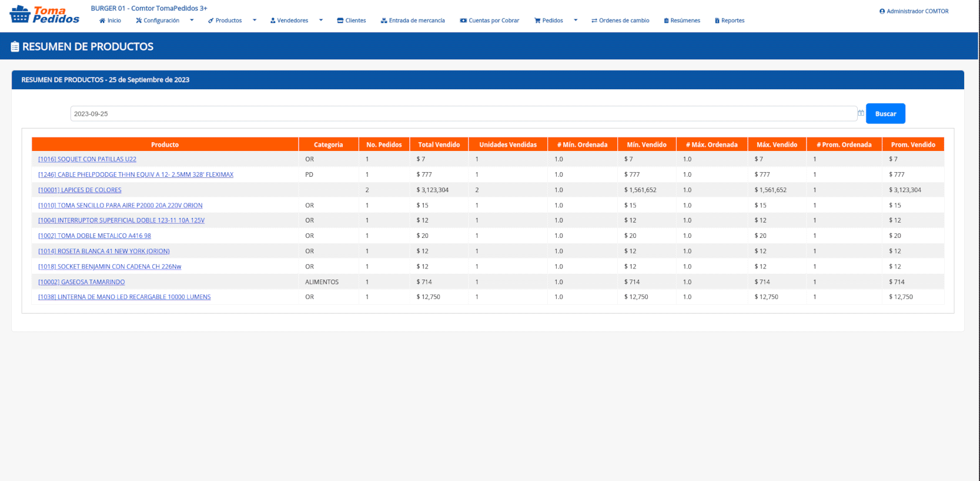Open the Vendedores menu item
980x481 pixels.
click(289, 21)
